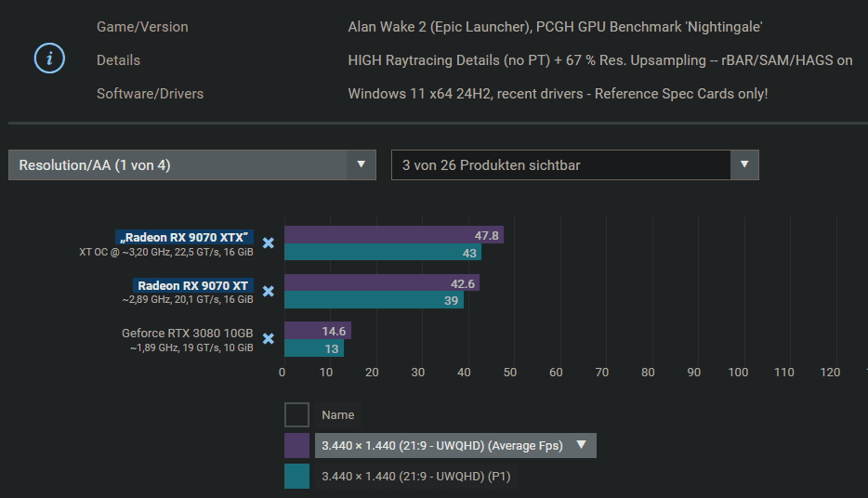Click the 39 P1 fps bar

click(374, 300)
